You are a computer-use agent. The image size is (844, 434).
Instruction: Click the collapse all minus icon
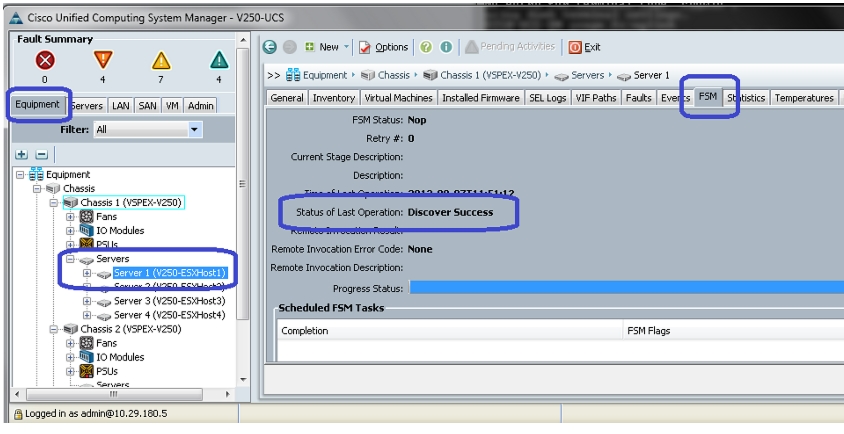41,155
